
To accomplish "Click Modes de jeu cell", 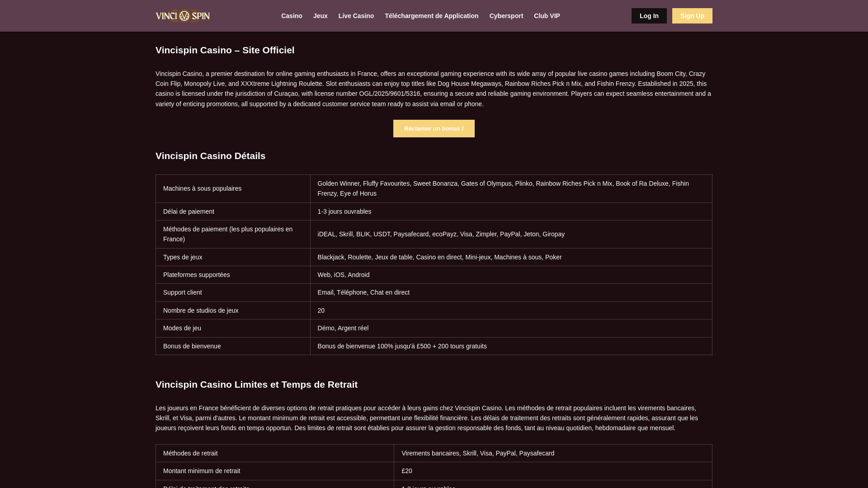I will click(233, 328).
